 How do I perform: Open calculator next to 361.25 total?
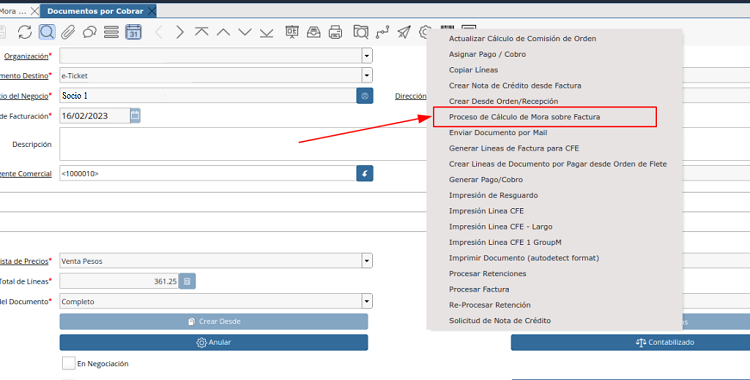tap(187, 281)
